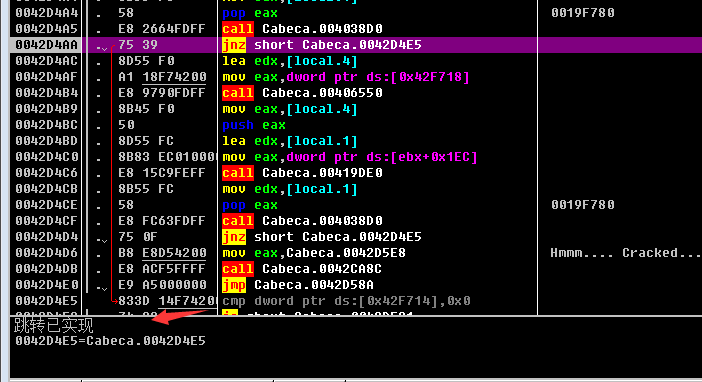702x382 pixels.
Task: Select address 0042D4CB
Action: click(x=47, y=189)
